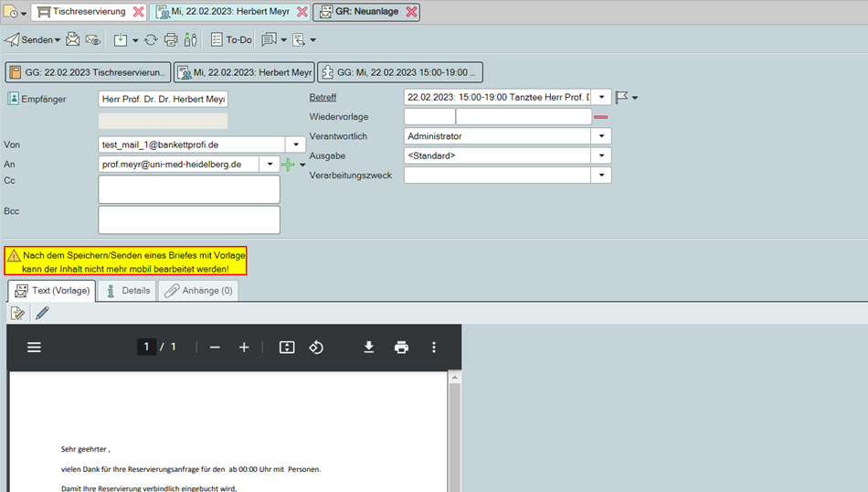Open the Verantwortlich dropdown list
This screenshot has height=492, width=868.
point(601,136)
